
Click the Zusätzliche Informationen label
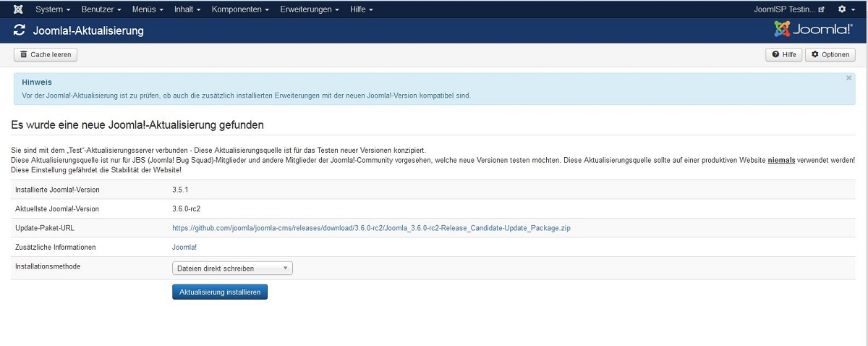56,248
